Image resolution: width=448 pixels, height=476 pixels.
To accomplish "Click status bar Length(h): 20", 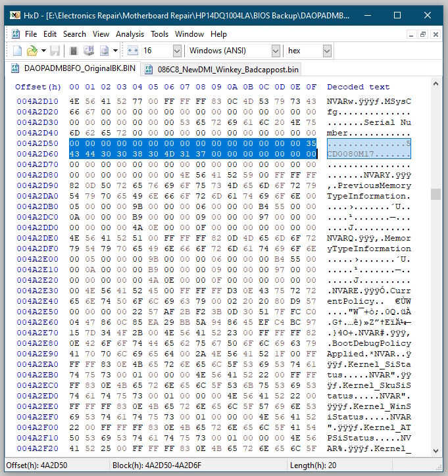I will tap(313, 465).
